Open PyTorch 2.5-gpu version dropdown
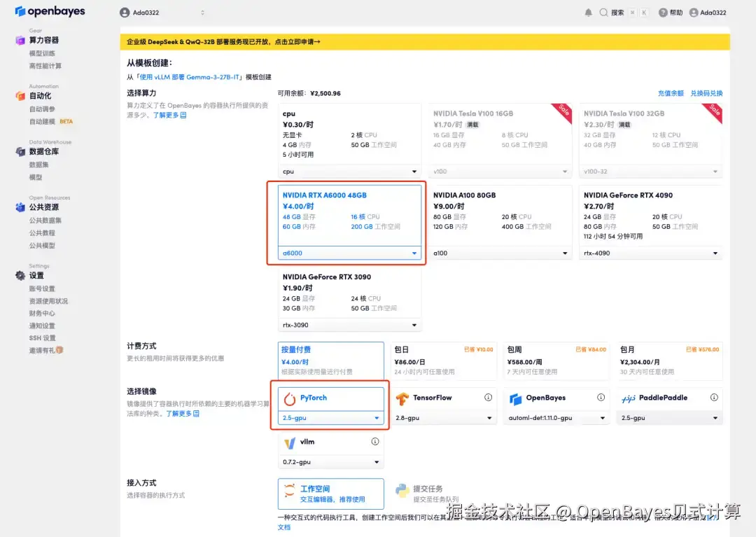 [x=330, y=418]
